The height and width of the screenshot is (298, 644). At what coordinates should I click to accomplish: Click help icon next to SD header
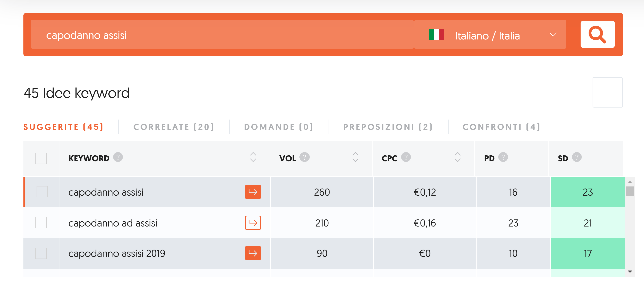pyautogui.click(x=577, y=157)
